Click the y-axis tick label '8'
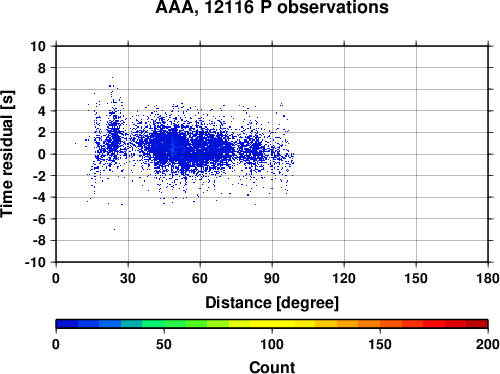The height and width of the screenshot is (374, 500). pyautogui.click(x=42, y=68)
